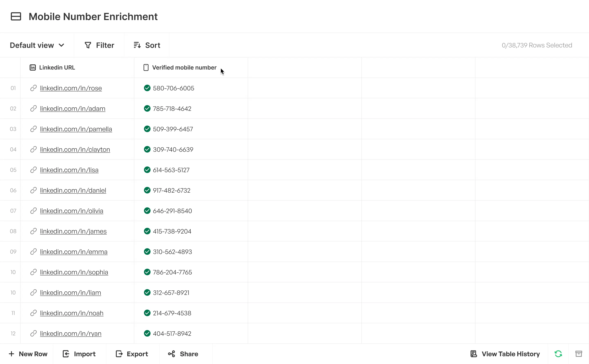Click the Sort icon in the toolbar

tap(137, 45)
